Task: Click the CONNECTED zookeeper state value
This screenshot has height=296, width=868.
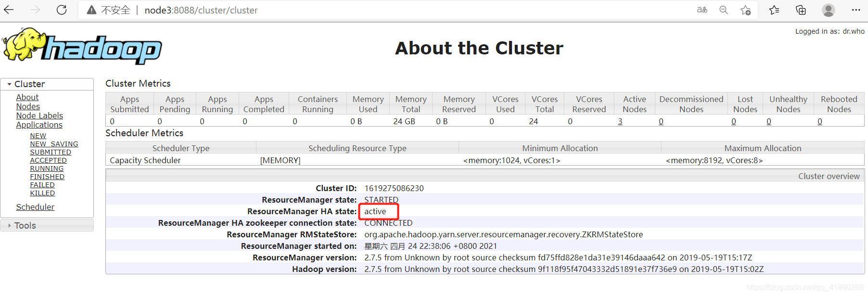Action: point(388,223)
